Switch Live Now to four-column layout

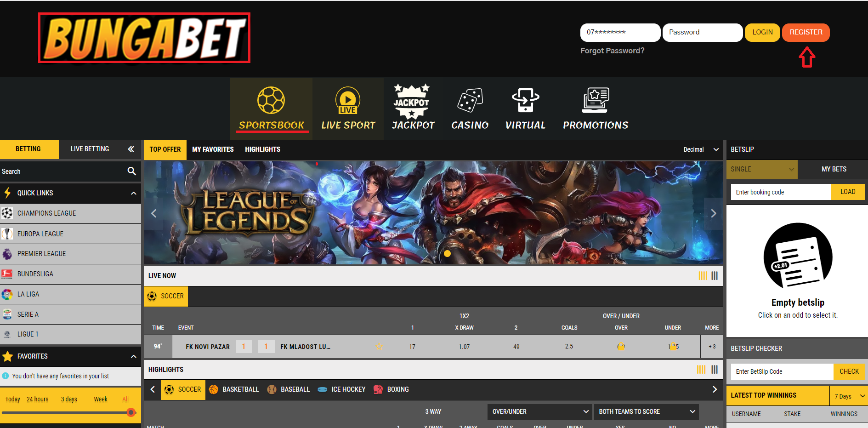[x=703, y=276]
